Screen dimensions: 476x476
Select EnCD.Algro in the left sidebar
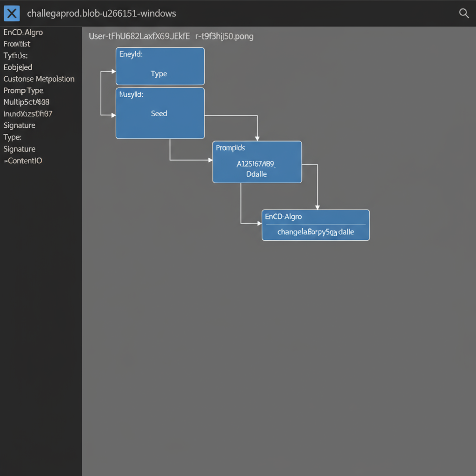click(23, 33)
